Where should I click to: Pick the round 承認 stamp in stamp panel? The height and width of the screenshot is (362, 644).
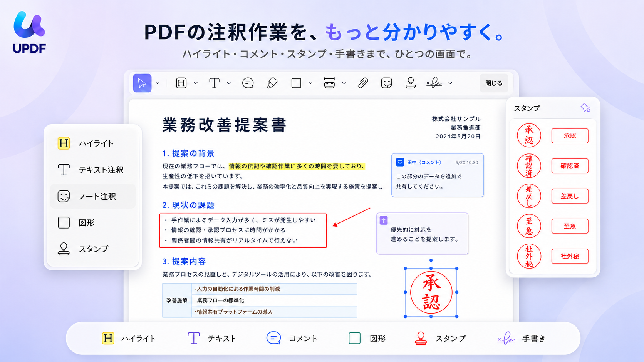pyautogui.click(x=529, y=135)
